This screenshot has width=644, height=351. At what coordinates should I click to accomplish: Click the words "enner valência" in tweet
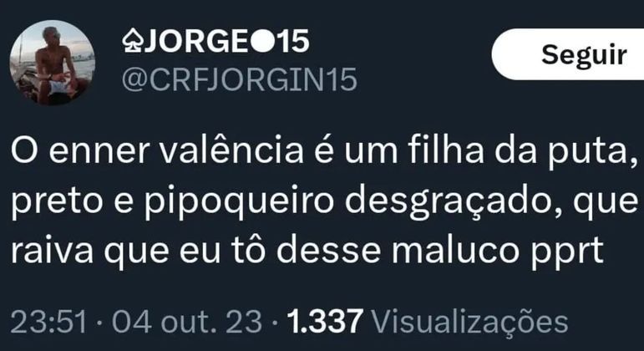pyautogui.click(x=176, y=150)
